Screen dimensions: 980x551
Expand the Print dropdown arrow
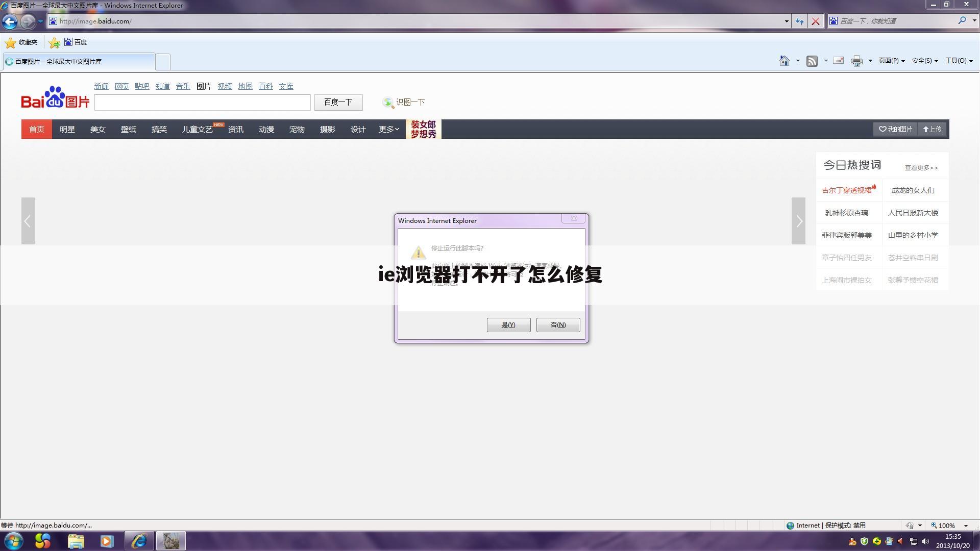[870, 61]
